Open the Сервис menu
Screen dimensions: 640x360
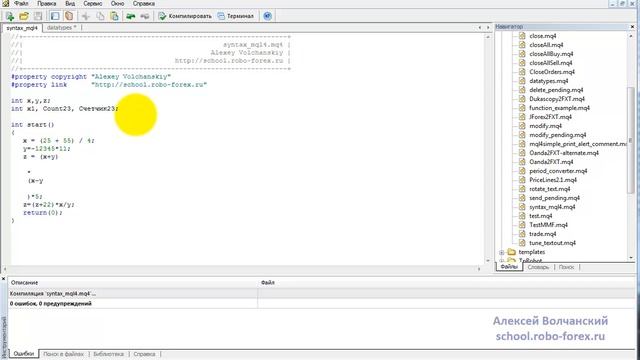pos(93,3)
